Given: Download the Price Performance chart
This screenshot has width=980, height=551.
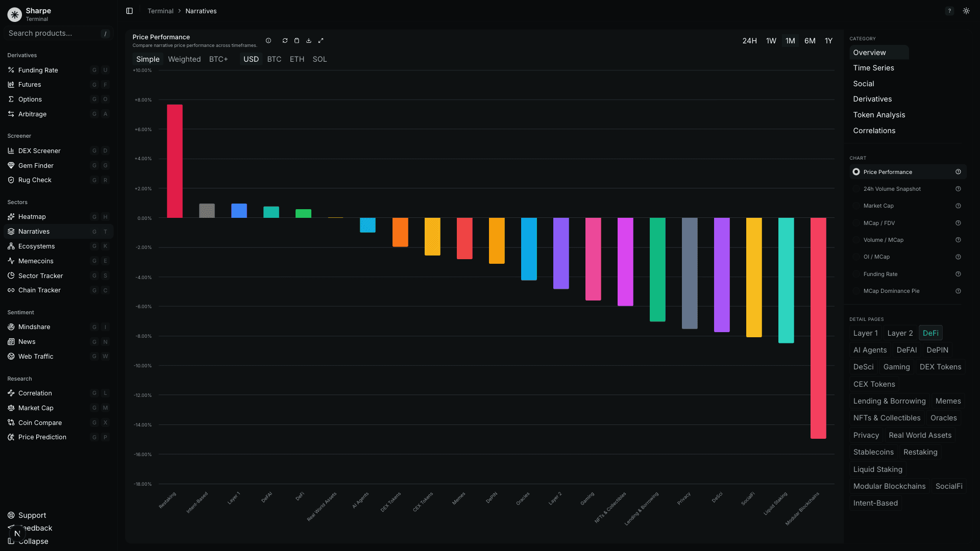Looking at the screenshot, I should [308, 40].
